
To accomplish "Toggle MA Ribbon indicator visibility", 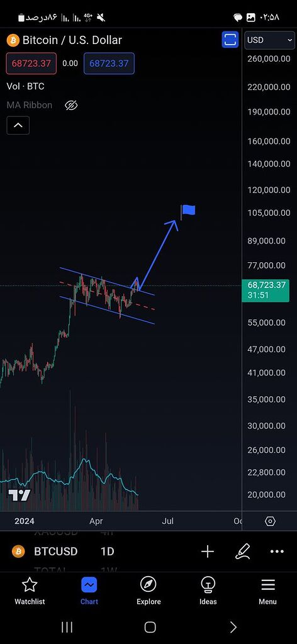I will 71,106.
